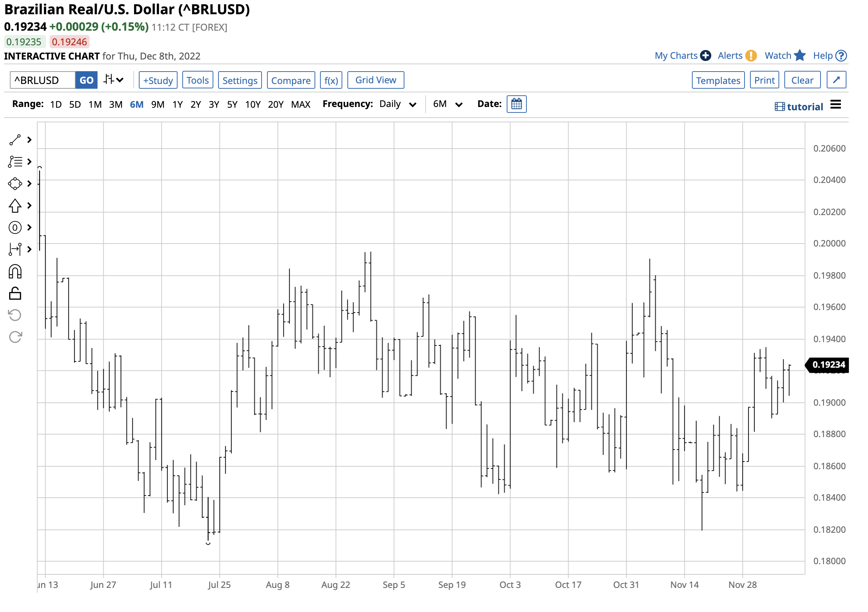Switch range to 3M
This screenshot has width=868, height=612.
tap(116, 104)
